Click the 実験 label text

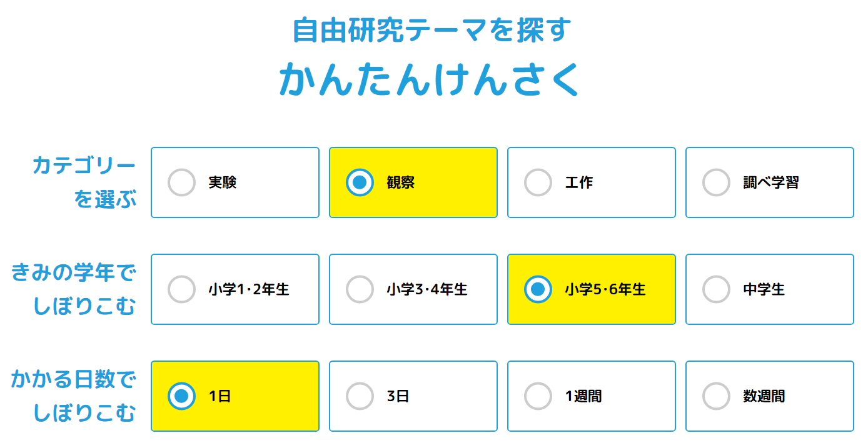(x=223, y=182)
